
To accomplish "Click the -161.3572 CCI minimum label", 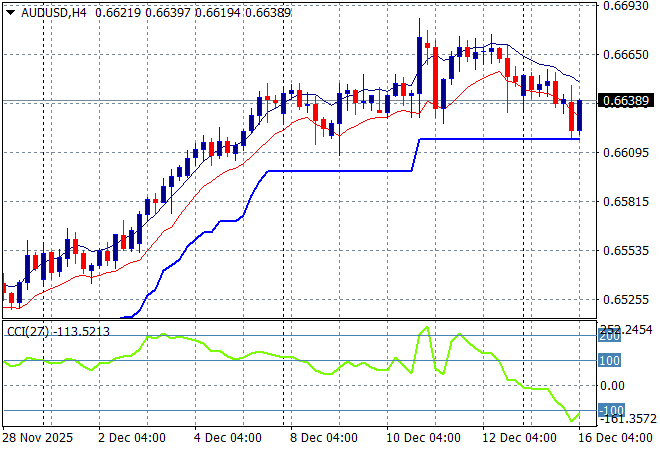I will [x=628, y=419].
